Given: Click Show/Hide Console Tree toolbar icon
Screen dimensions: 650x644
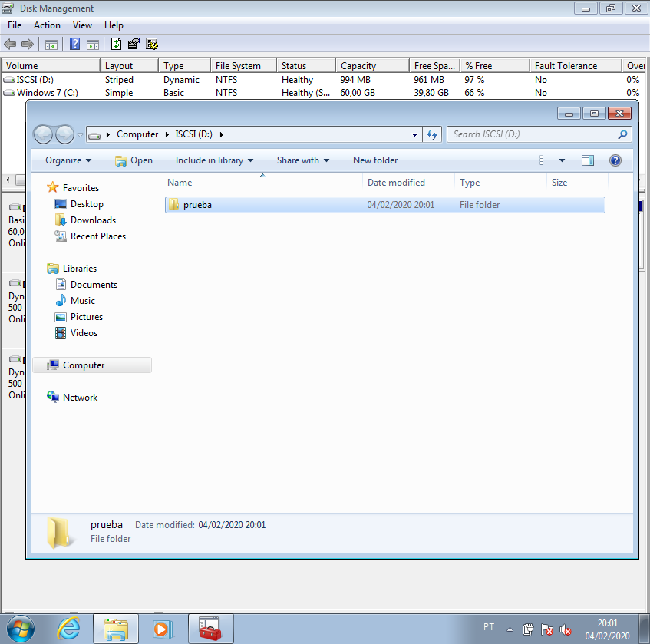Looking at the screenshot, I should click(51, 45).
